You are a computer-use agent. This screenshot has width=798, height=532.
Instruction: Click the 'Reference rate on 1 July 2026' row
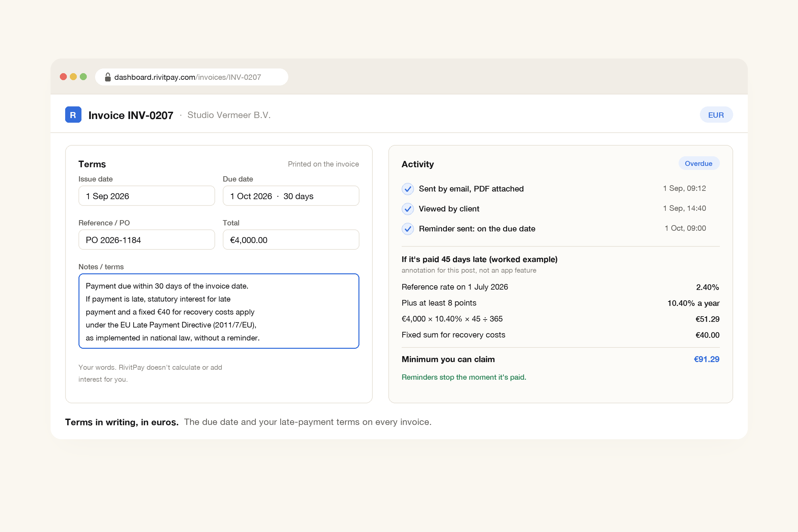[561, 287]
